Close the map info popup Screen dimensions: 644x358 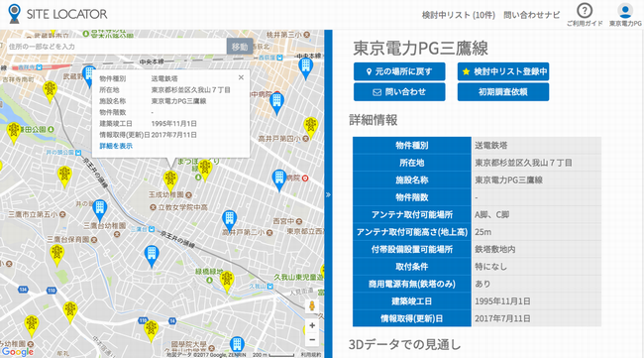tap(241, 77)
